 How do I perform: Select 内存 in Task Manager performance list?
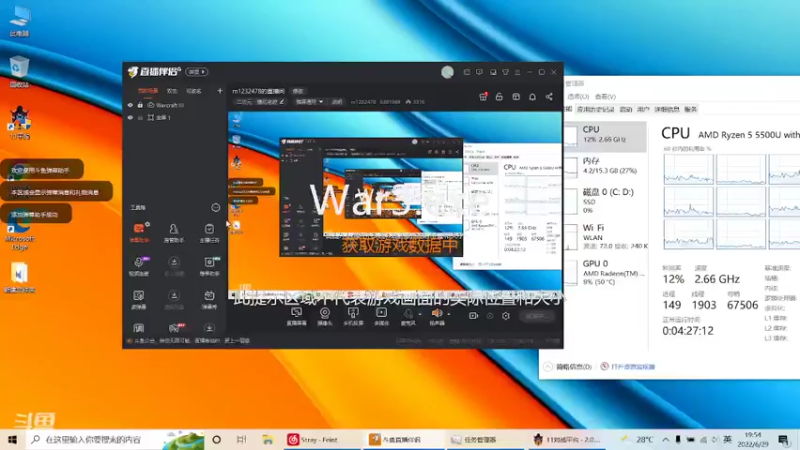(x=606, y=167)
